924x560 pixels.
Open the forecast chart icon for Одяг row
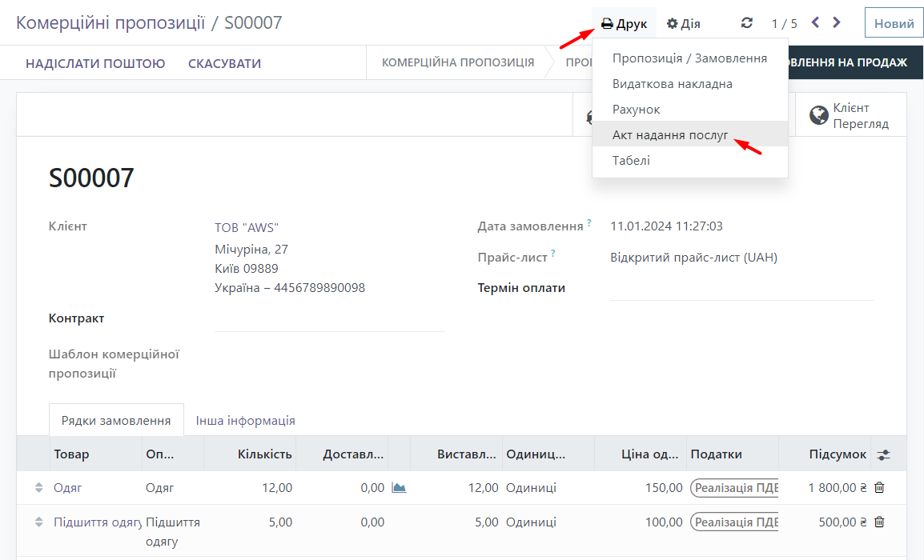(x=399, y=487)
